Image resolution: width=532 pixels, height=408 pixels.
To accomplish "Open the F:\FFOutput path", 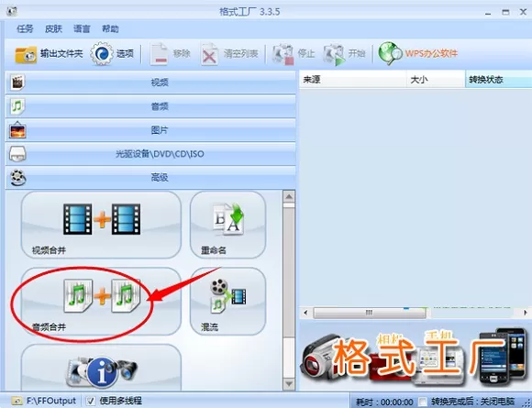I will 51,401.
